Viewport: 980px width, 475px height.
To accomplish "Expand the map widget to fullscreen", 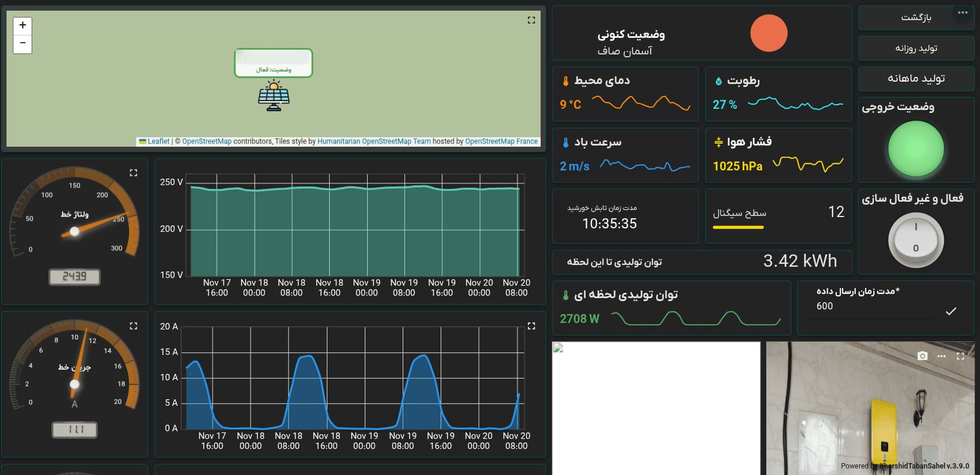I will click(531, 20).
